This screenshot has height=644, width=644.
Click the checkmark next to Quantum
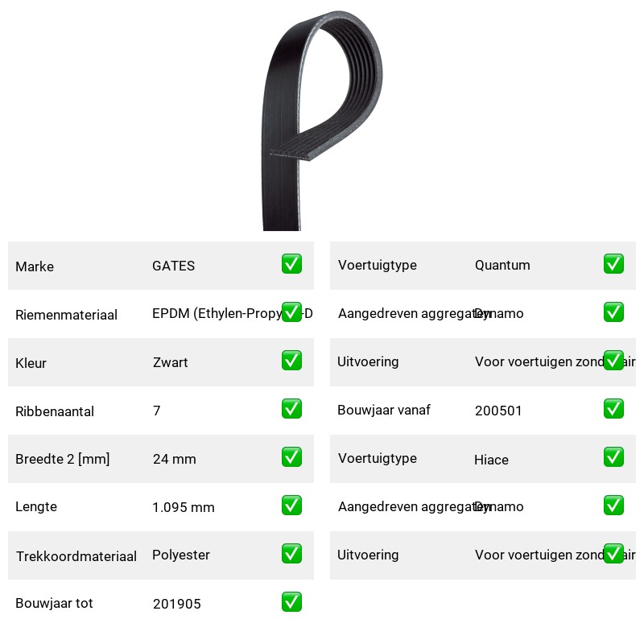pyautogui.click(x=613, y=264)
